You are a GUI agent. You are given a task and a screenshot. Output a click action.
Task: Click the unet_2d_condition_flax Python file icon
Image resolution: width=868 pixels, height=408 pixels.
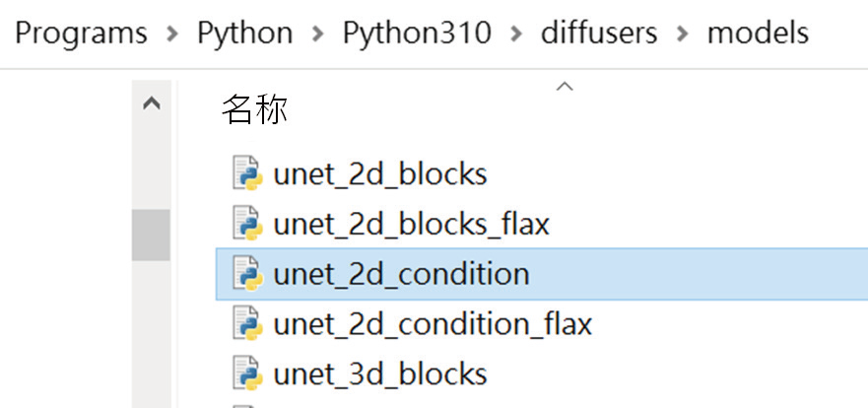point(247,323)
